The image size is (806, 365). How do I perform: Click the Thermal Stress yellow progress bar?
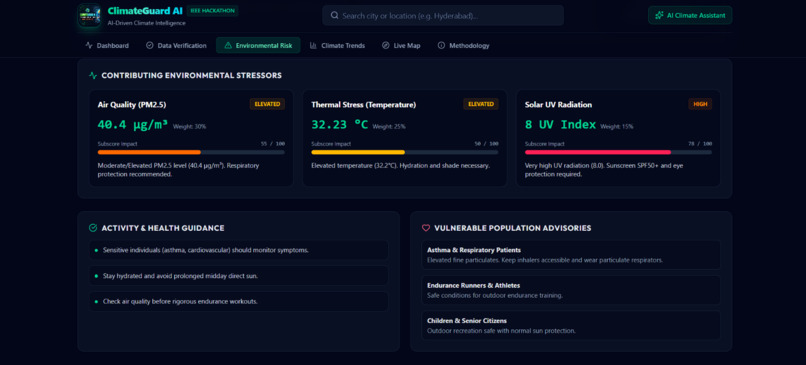[x=358, y=152]
